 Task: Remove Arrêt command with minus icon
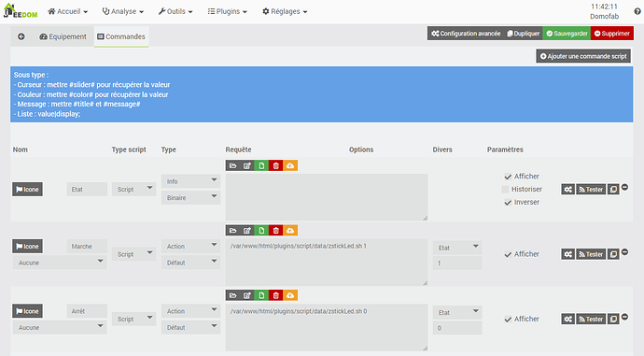click(624, 317)
